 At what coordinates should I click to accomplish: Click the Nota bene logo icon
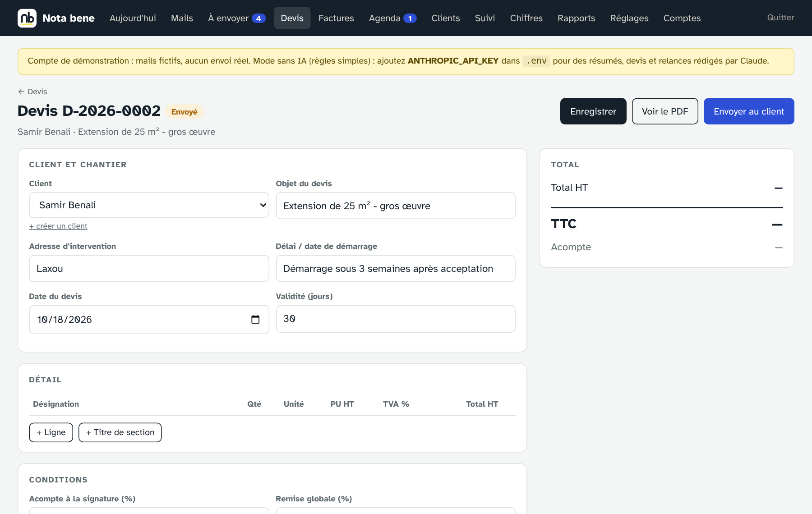click(x=27, y=18)
